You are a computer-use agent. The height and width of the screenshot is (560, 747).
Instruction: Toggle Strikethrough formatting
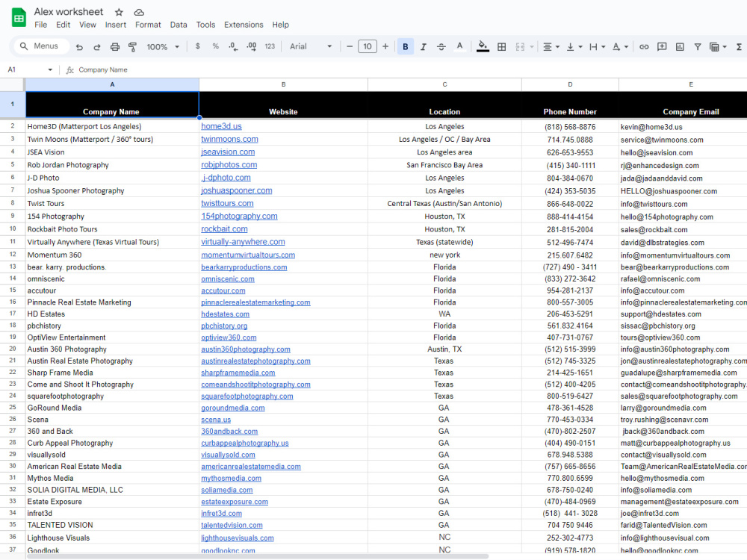tap(441, 46)
